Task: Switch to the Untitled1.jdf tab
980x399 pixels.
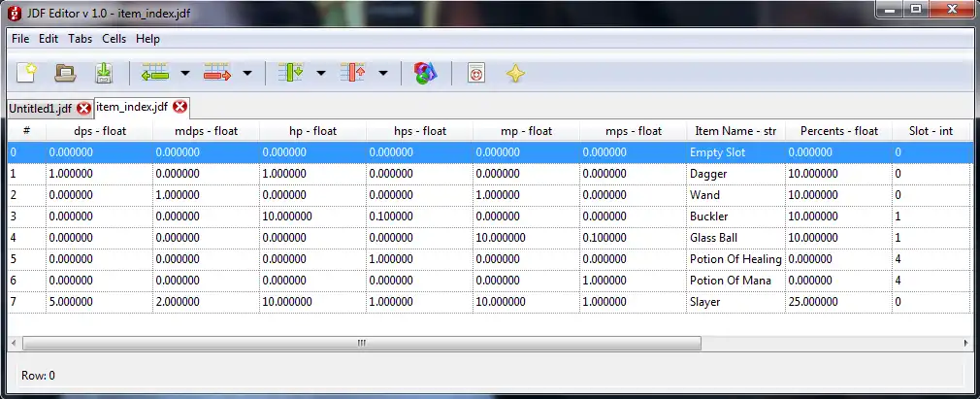Action: coord(41,109)
